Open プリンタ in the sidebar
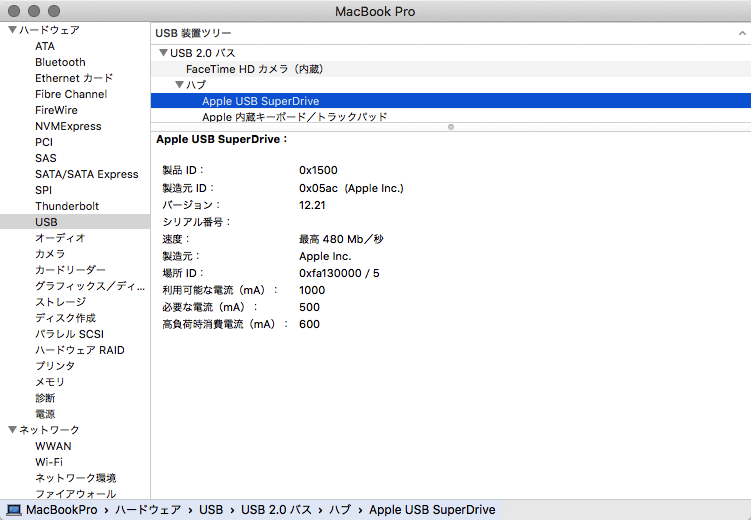 click(55, 366)
